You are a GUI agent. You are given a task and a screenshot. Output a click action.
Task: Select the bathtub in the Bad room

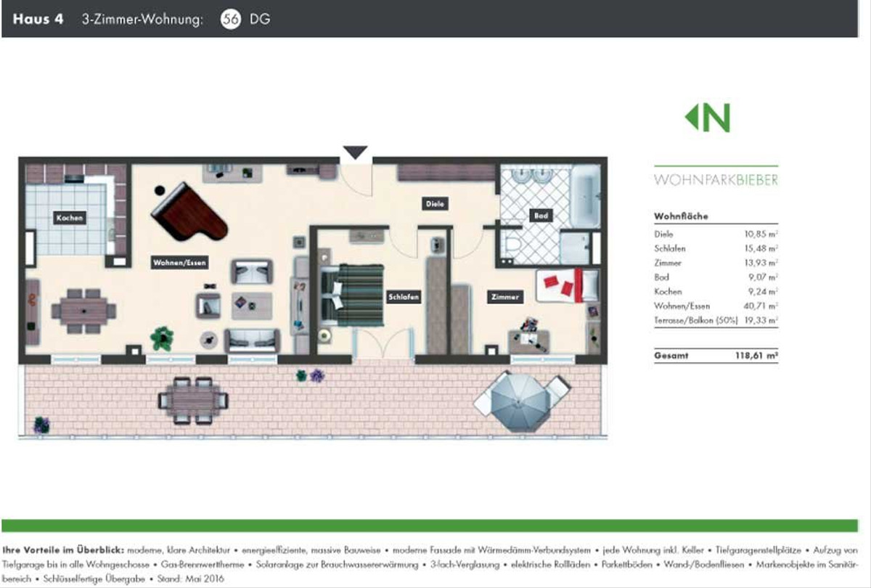tap(585, 195)
